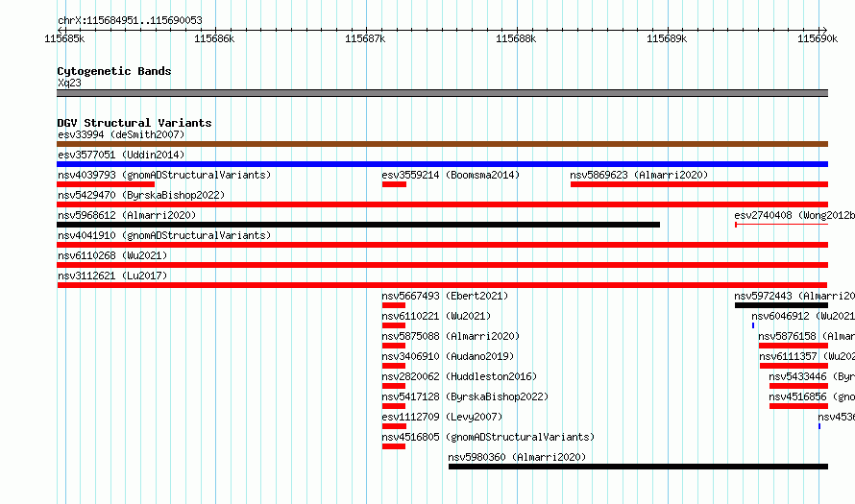Open esv3577051 (Uddin2014) label
The image size is (855, 504).
(x=121, y=155)
